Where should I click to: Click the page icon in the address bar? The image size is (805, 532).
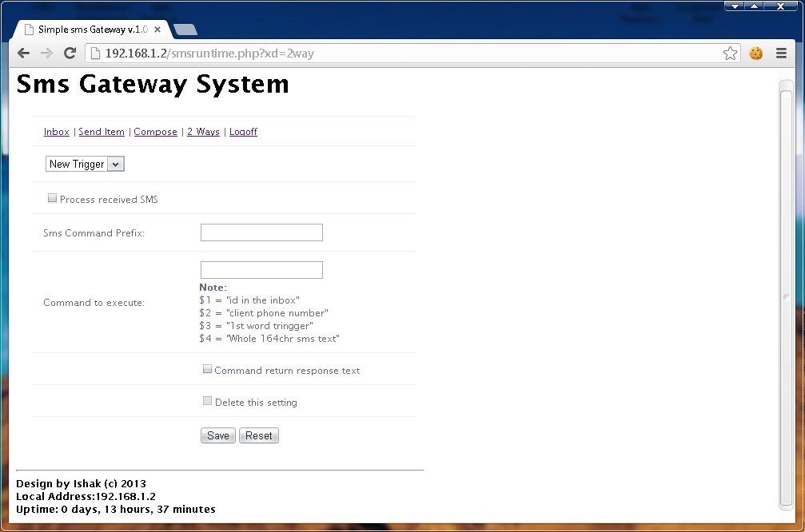[x=94, y=53]
